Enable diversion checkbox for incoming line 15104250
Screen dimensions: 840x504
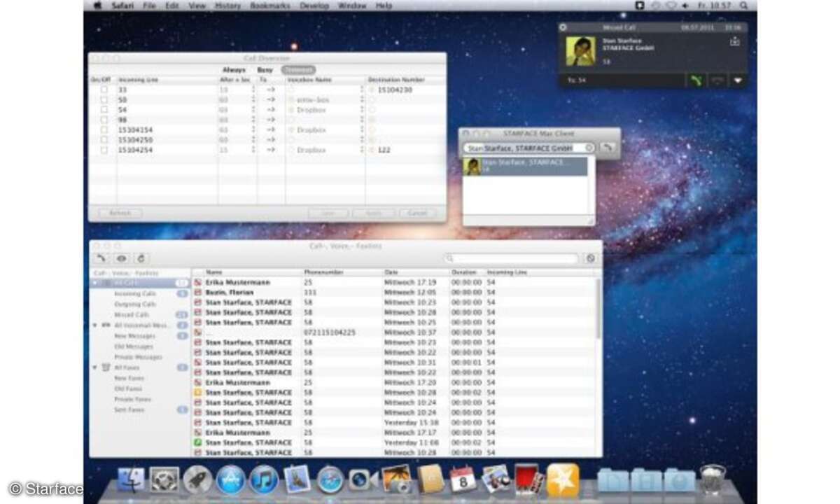coord(104,140)
